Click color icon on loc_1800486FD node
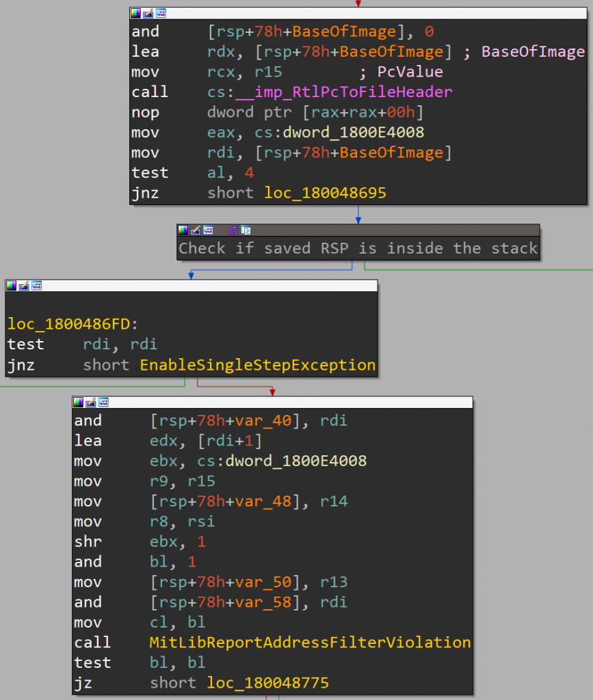This screenshot has height=700, width=593. (x=12, y=285)
